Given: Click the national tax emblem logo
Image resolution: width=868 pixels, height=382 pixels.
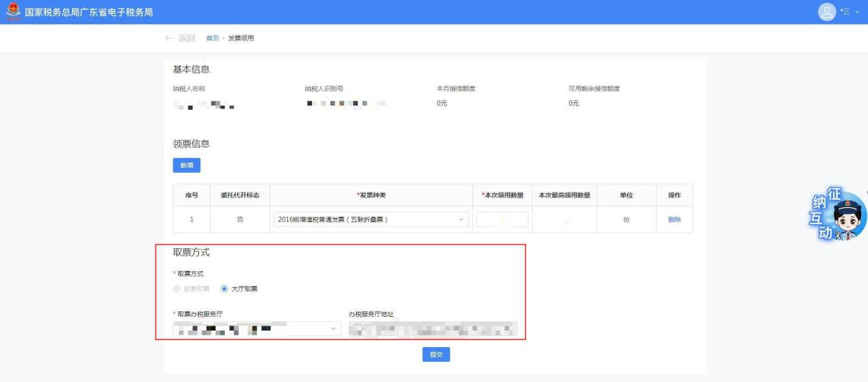Looking at the screenshot, I should (x=9, y=12).
